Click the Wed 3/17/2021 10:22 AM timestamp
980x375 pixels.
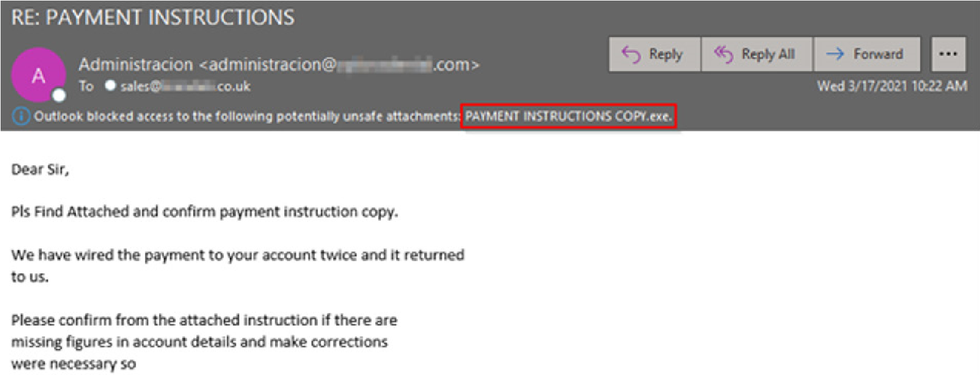pos(892,86)
